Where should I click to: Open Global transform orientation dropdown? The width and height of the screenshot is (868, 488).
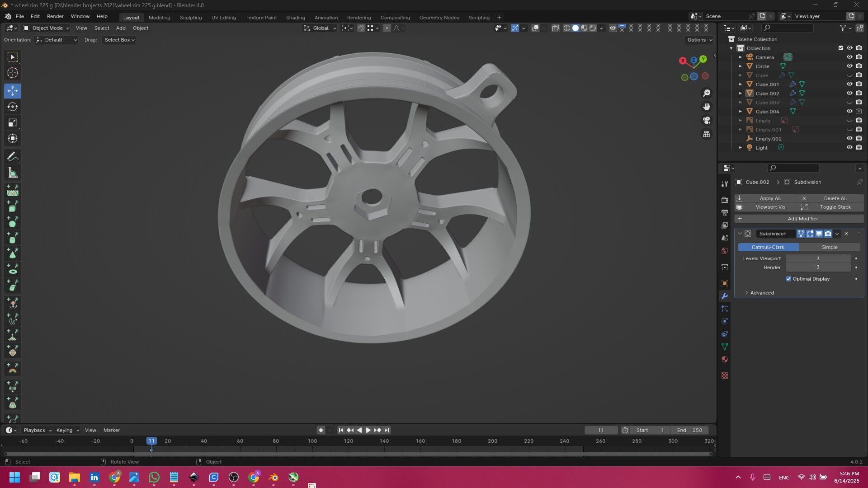coord(320,28)
